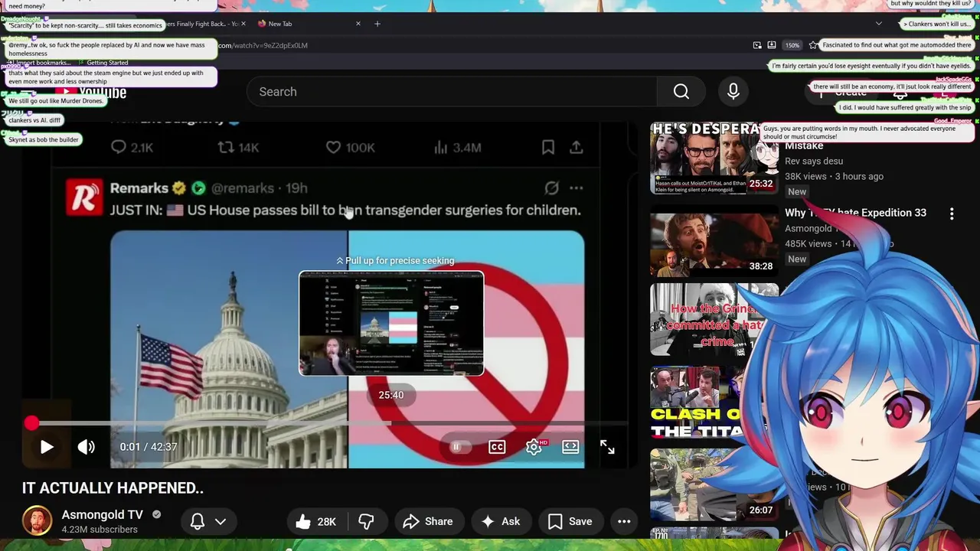Viewport: 980px width, 551px height.
Task: Start voice search with microphone icon
Action: coord(733,92)
